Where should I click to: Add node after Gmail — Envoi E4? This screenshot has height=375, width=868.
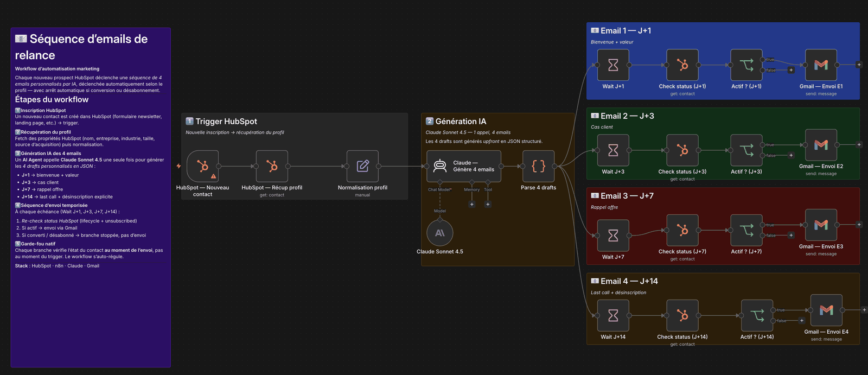864,310
